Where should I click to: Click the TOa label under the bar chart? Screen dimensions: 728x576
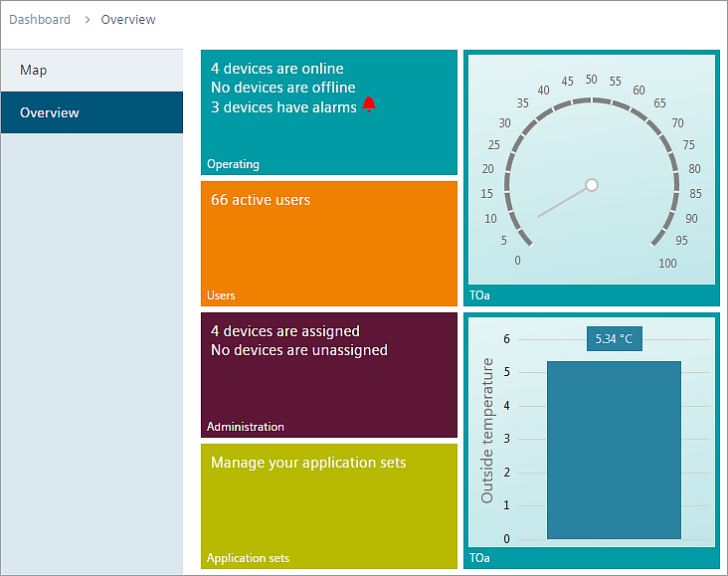click(x=479, y=558)
